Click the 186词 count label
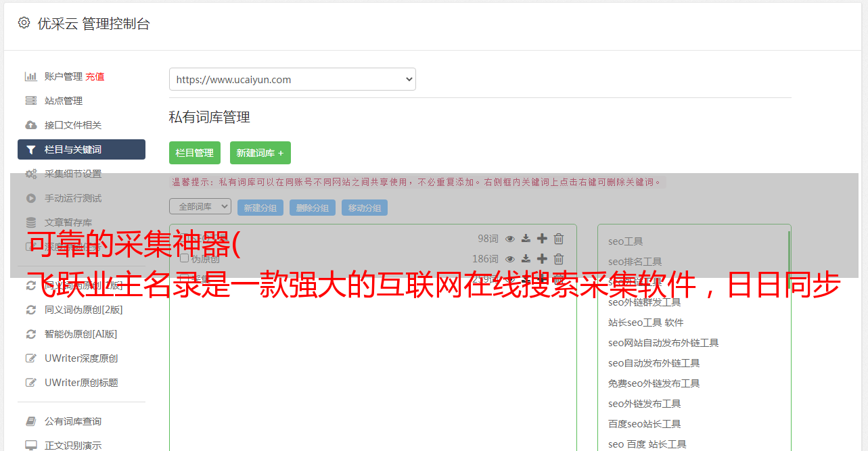The width and height of the screenshot is (868, 451). click(x=485, y=259)
